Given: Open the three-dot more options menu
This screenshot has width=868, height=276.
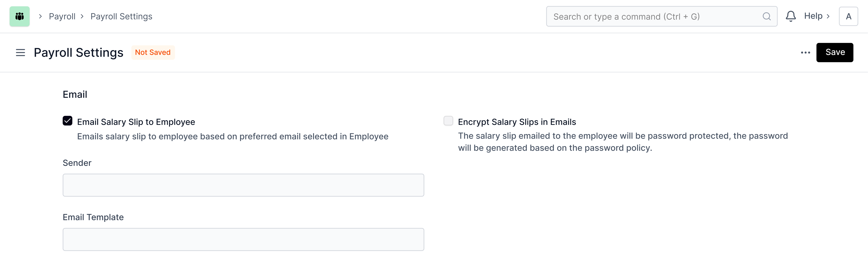Looking at the screenshot, I should pos(805,53).
